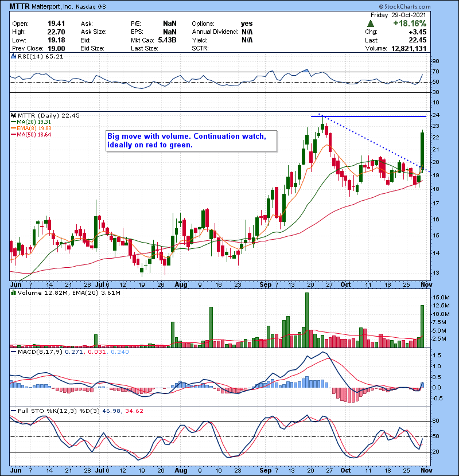The width and height of the screenshot is (459, 476).
Task: Click the EPS label
Action: [137, 32]
